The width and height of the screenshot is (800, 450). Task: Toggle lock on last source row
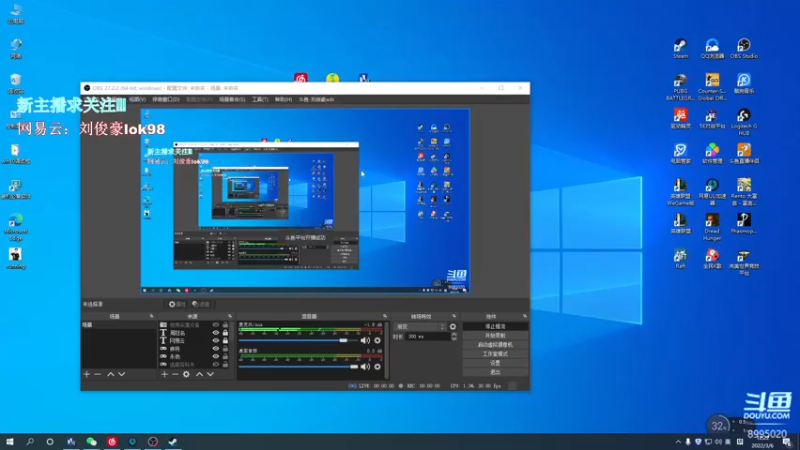pyautogui.click(x=225, y=364)
